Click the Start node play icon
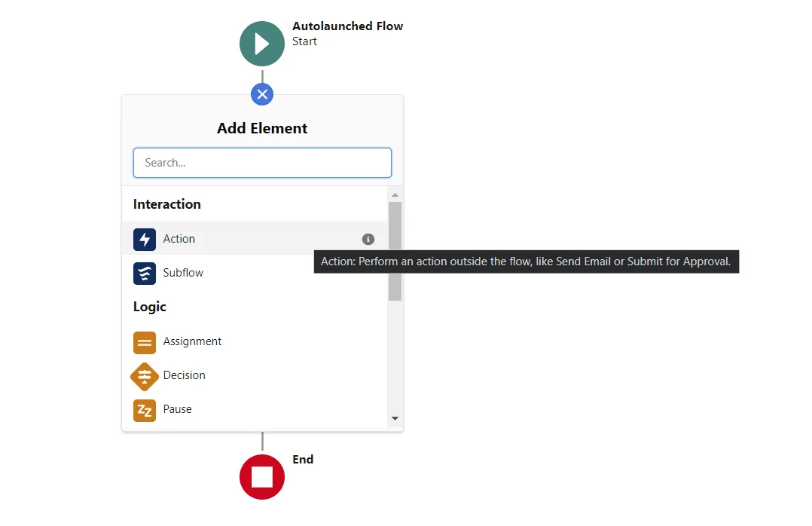812x526 pixels. click(262, 44)
